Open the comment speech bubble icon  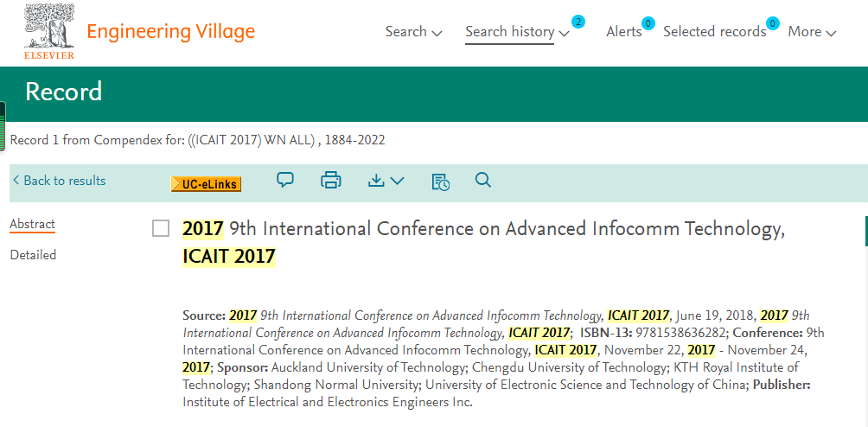tap(285, 180)
